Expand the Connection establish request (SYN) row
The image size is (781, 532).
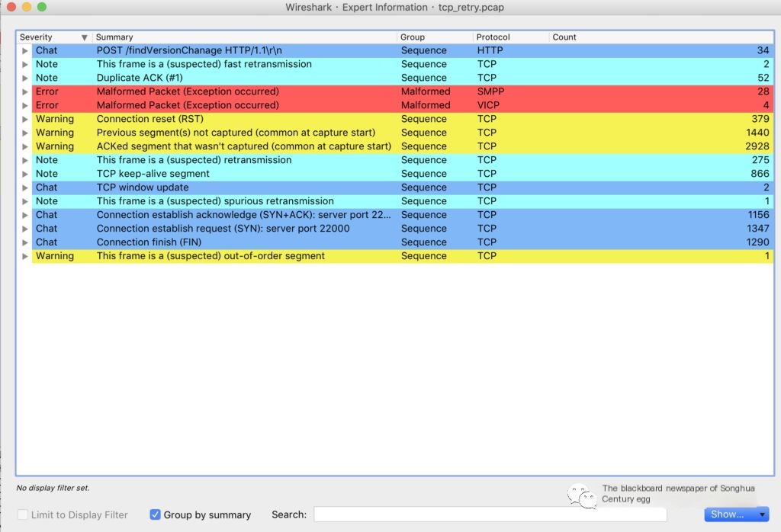click(x=25, y=229)
